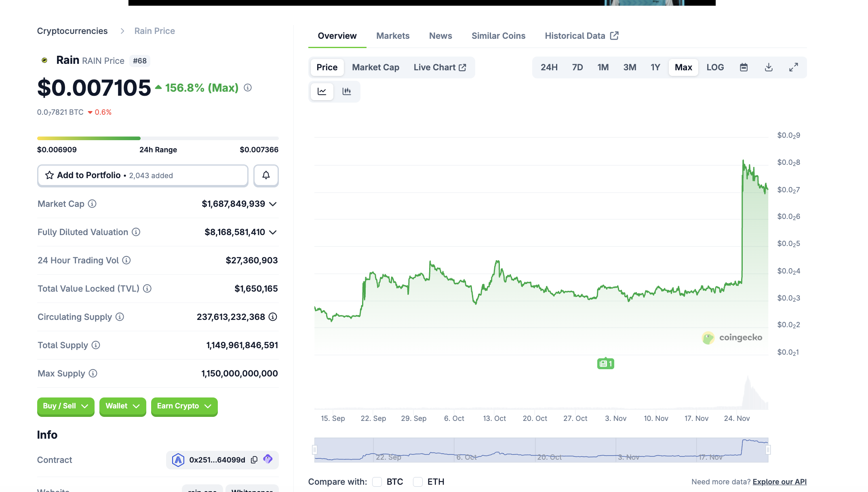Expand chart to fullscreen
The height and width of the screenshot is (492, 868).
pos(793,67)
